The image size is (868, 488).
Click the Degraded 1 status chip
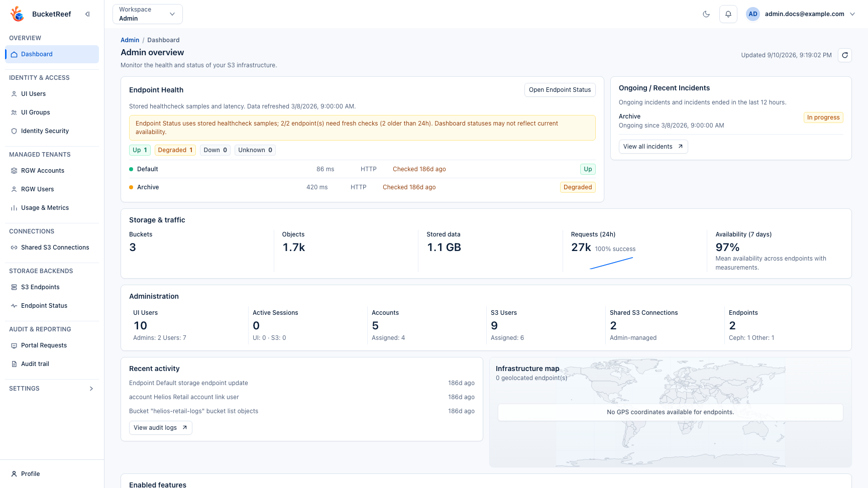point(175,150)
